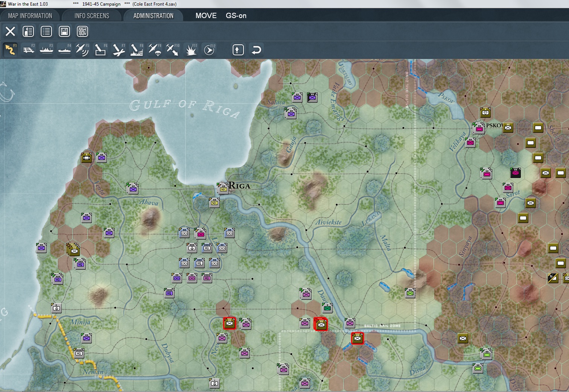Switch to F2 rail movement mode

tap(28, 50)
